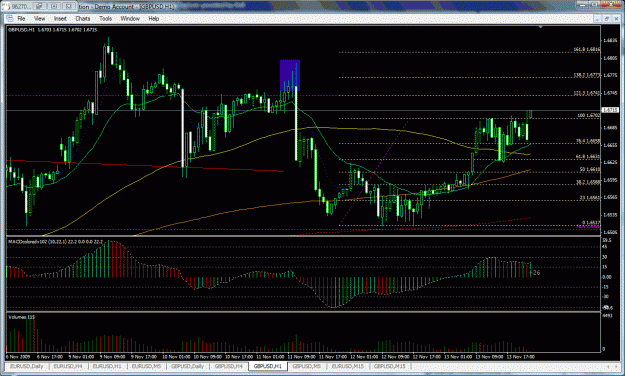Switch to the GBPUSD,H4 chart tab
This screenshot has height=376, width=625.
tap(228, 366)
